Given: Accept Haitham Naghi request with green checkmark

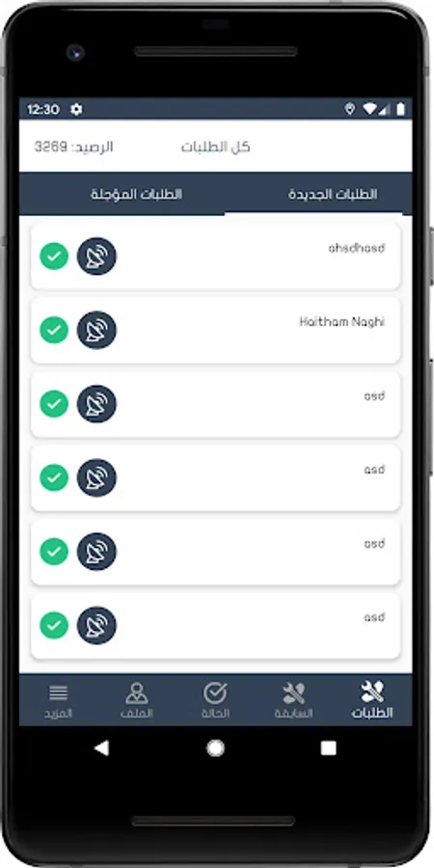Looking at the screenshot, I should pos(54,330).
